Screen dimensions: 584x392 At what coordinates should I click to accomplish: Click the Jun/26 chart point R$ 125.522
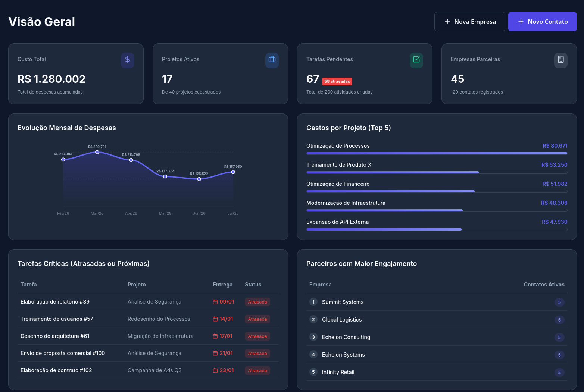[x=199, y=179]
